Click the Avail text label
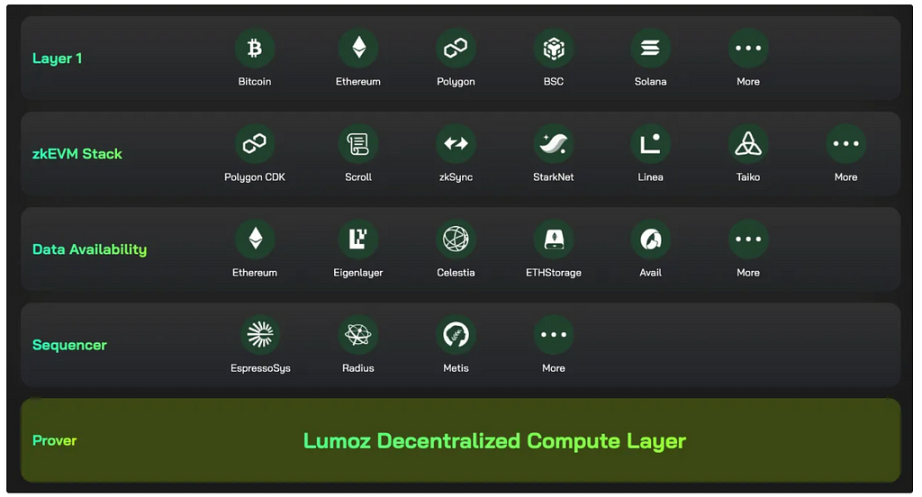922x497 pixels. tap(650, 273)
